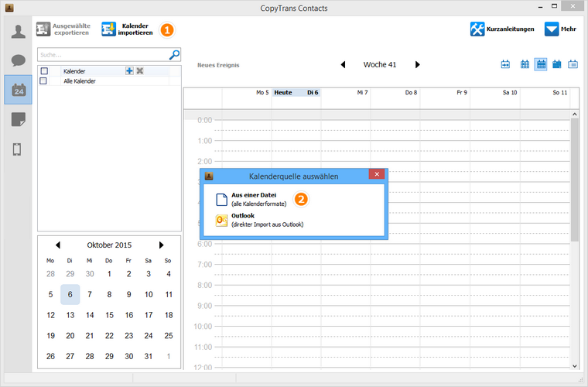The height and width of the screenshot is (387, 588).
Task: Go to previous week arrow
Action: [x=343, y=65]
